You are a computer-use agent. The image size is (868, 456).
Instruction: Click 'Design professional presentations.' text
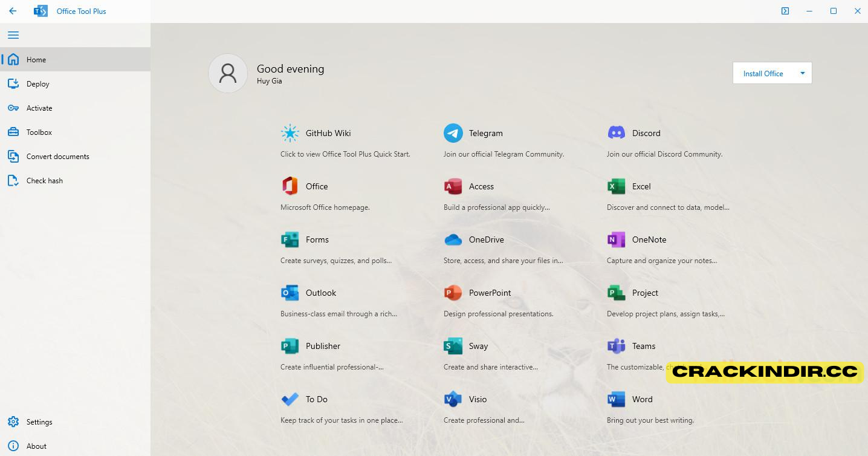point(499,314)
